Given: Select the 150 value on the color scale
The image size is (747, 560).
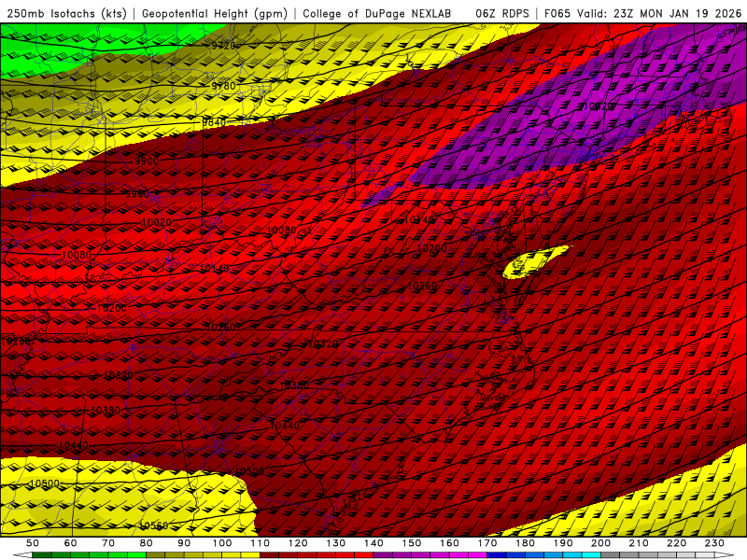Looking at the screenshot, I should [x=412, y=543].
